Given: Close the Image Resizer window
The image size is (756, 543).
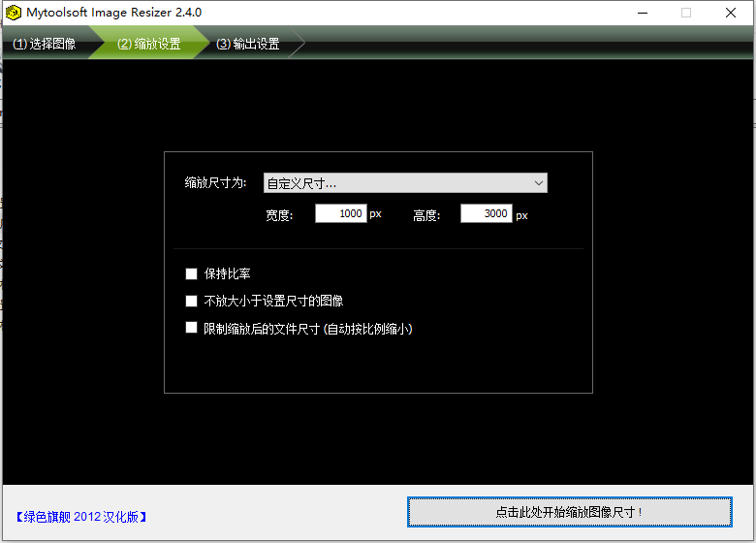Looking at the screenshot, I should coord(731,13).
